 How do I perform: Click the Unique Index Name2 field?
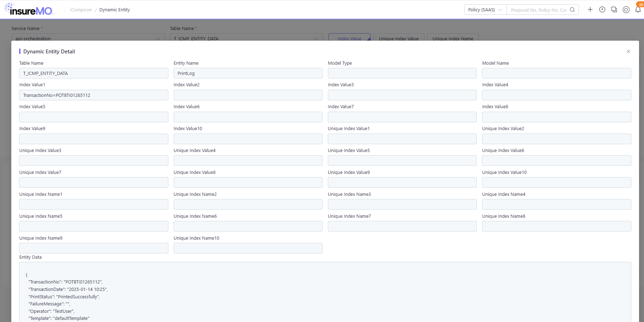(248, 204)
